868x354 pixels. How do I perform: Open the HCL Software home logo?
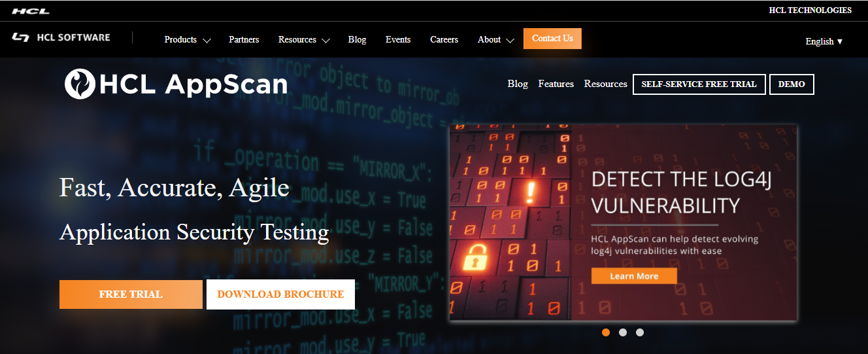[61, 37]
